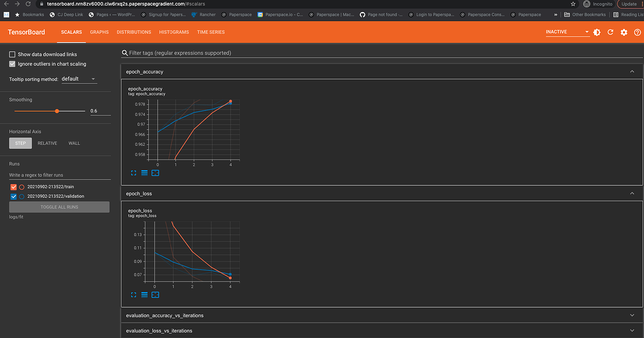Collapse the epoch_loss section
Image resolution: width=644 pixels, height=338 pixels.
[632, 193]
